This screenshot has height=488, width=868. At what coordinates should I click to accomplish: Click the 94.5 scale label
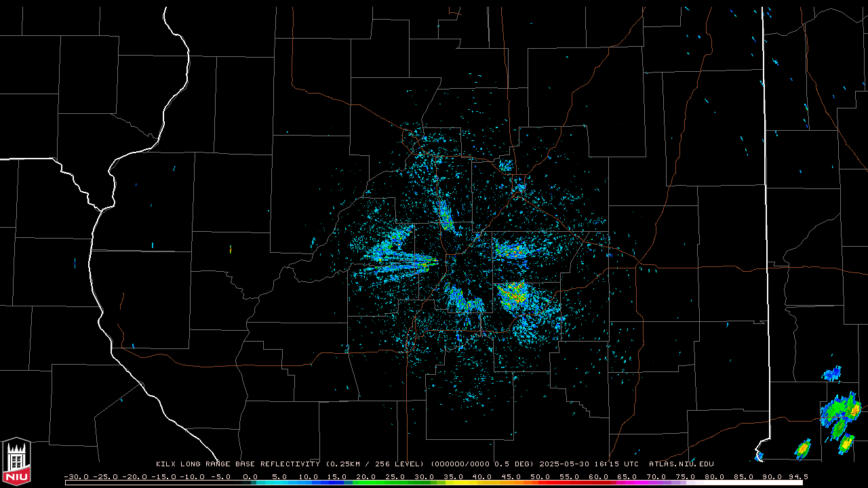tap(797, 477)
